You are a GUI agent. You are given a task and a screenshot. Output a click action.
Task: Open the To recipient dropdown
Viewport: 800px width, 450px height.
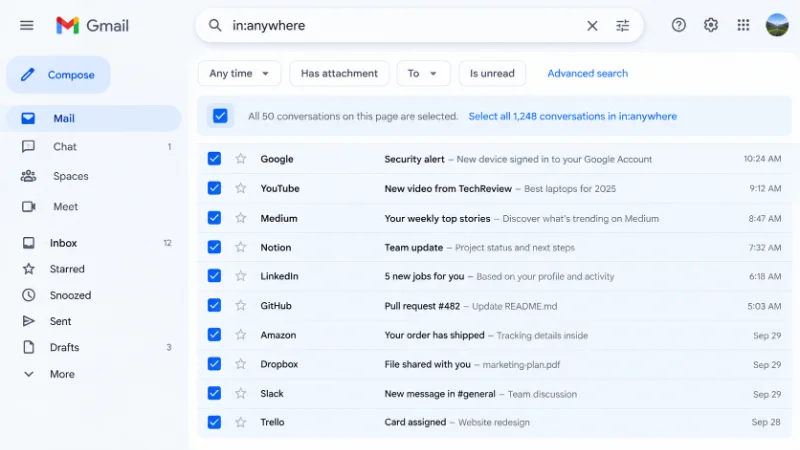(x=423, y=73)
